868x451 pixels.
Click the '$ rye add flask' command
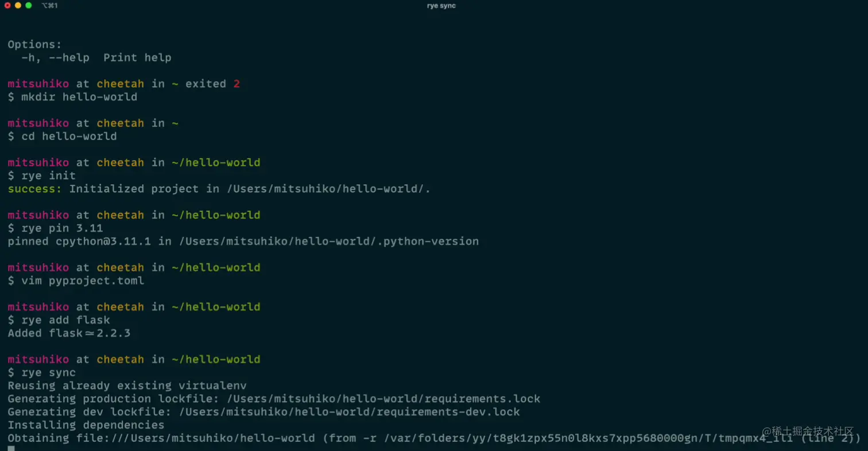(59, 320)
